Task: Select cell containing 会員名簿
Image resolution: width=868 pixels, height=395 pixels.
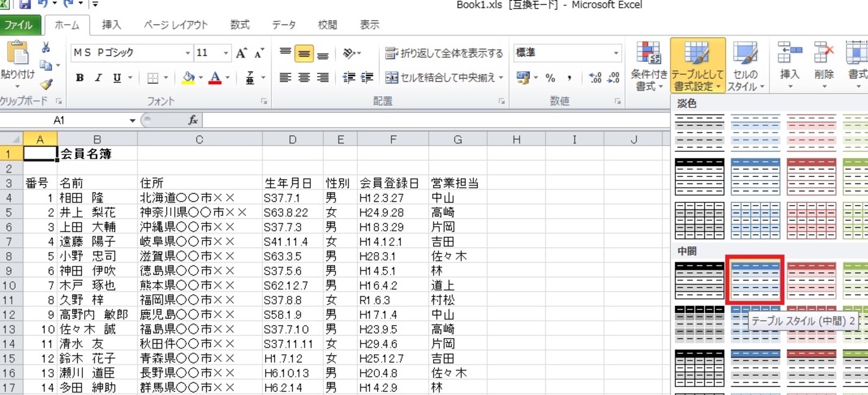Action: coord(97,154)
